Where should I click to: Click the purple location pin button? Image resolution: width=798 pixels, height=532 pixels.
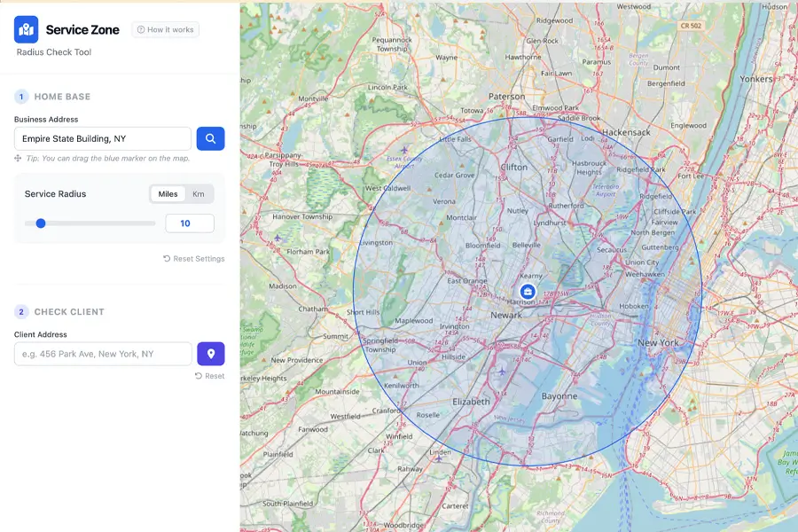(x=210, y=354)
